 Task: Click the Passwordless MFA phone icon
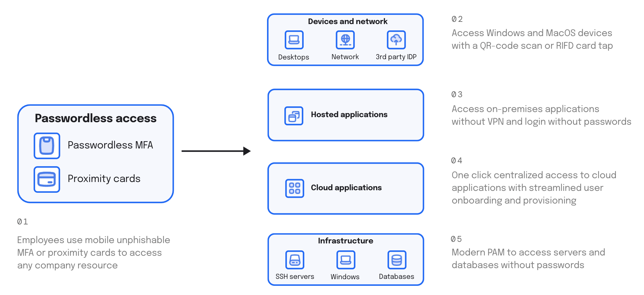pos(47,146)
